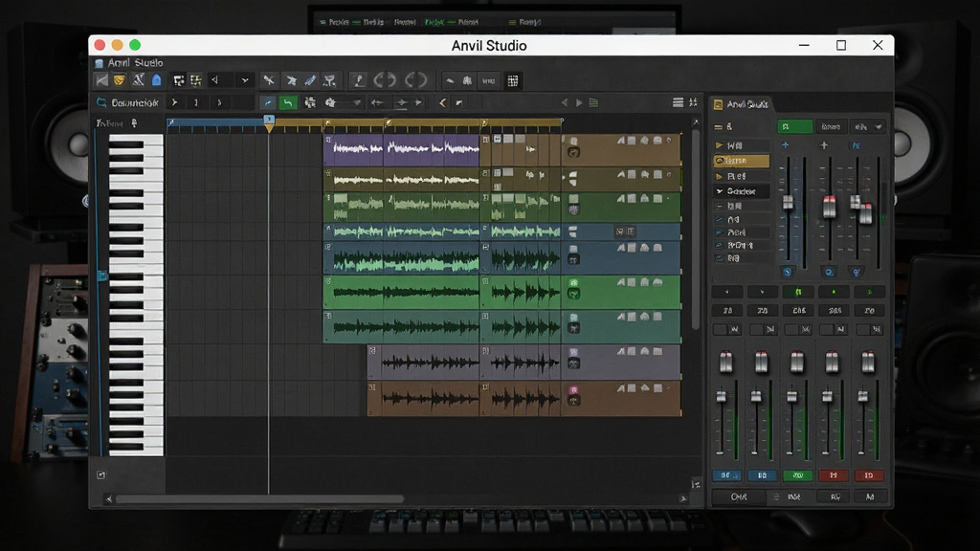Screen dimensions: 980x551
Task: Click the left-pointing arrow in second toolbar
Action: 377,102
